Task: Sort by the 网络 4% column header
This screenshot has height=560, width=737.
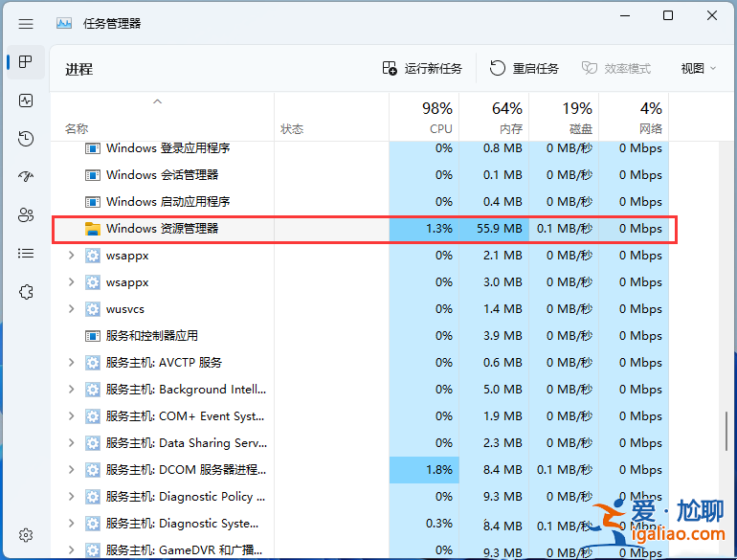Action: tap(634, 118)
